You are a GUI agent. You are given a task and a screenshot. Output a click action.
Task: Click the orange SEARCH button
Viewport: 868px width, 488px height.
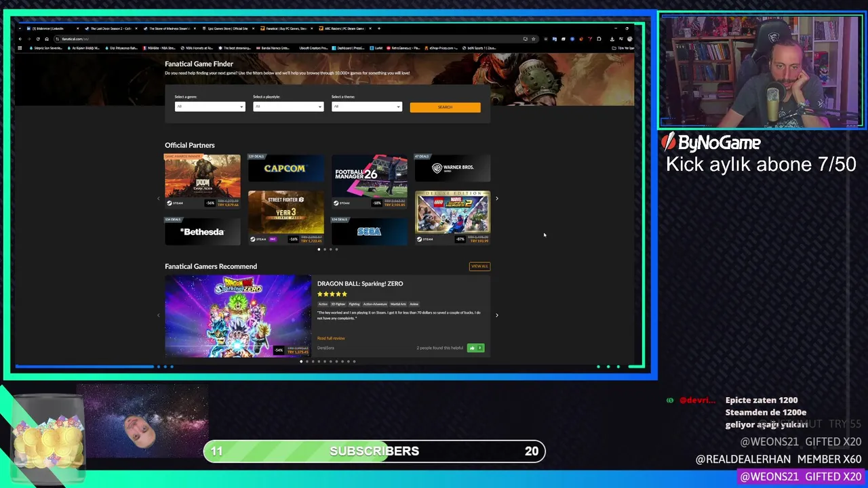tap(445, 107)
